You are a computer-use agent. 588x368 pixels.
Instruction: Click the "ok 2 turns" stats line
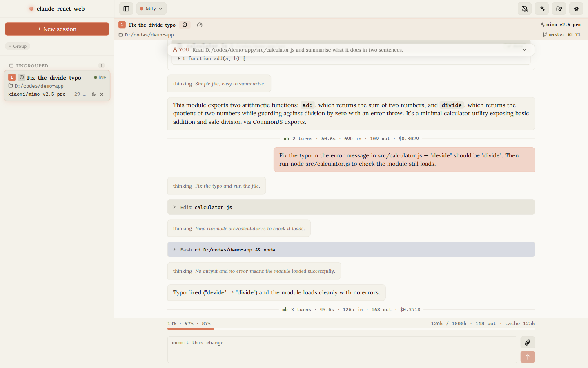point(351,139)
